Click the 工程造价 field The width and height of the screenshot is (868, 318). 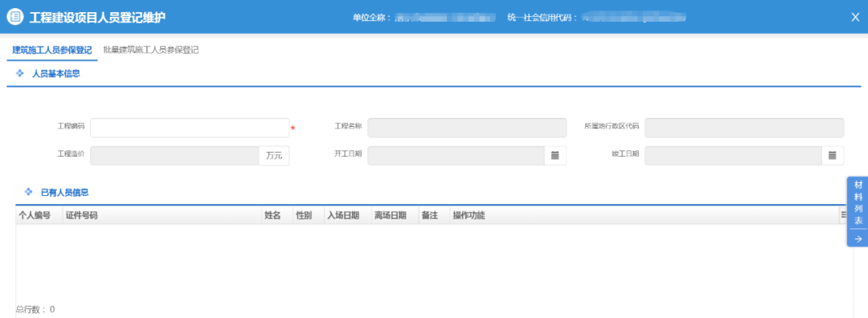[175, 156]
